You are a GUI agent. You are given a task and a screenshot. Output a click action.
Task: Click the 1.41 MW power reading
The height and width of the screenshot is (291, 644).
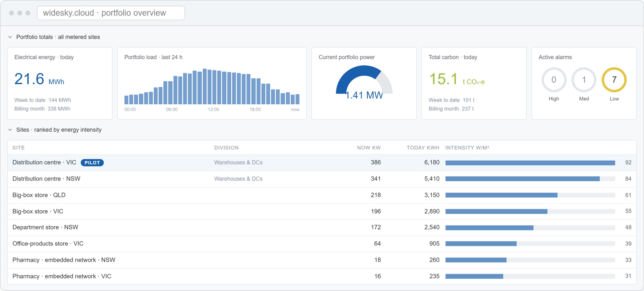click(364, 95)
